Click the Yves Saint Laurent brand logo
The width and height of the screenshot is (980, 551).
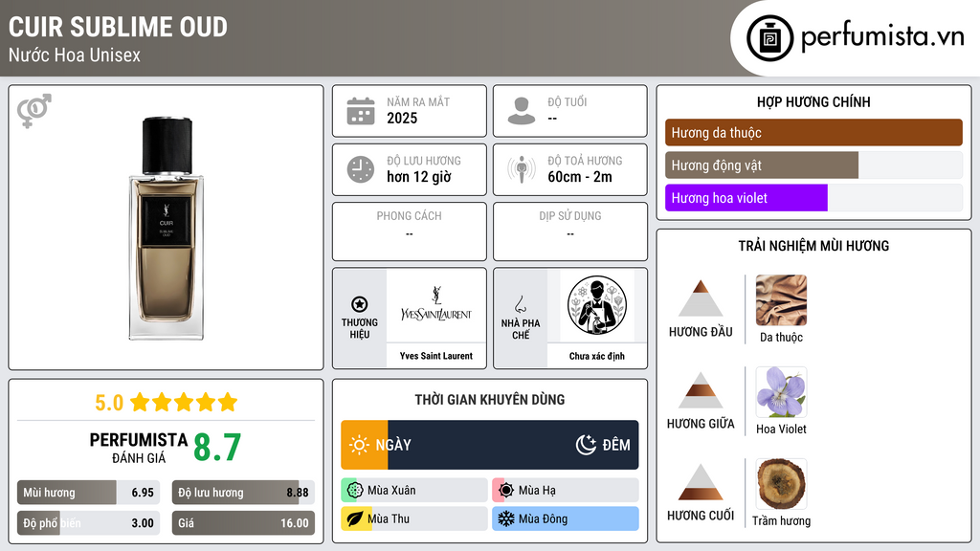coord(436,305)
